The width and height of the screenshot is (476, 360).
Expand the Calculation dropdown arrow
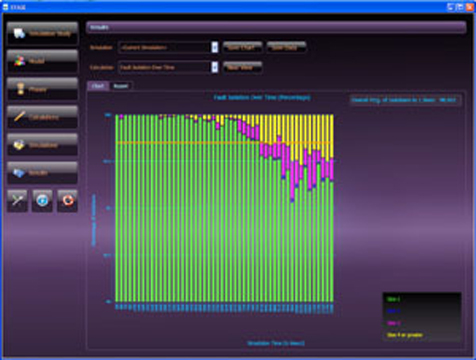(x=215, y=67)
